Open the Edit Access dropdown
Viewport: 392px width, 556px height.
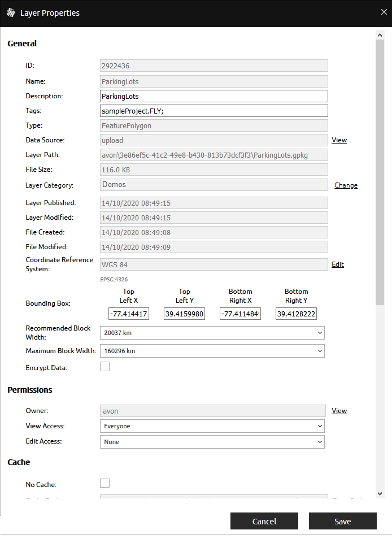[x=212, y=442]
